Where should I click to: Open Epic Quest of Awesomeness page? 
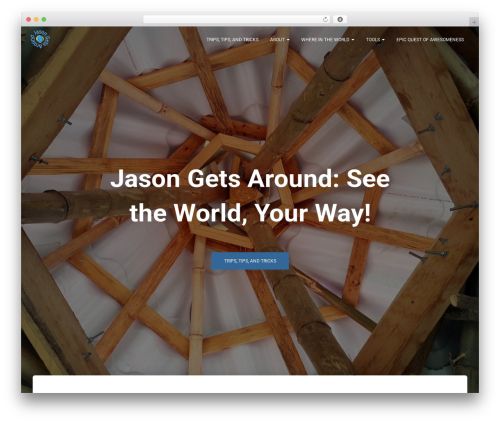[x=430, y=39]
